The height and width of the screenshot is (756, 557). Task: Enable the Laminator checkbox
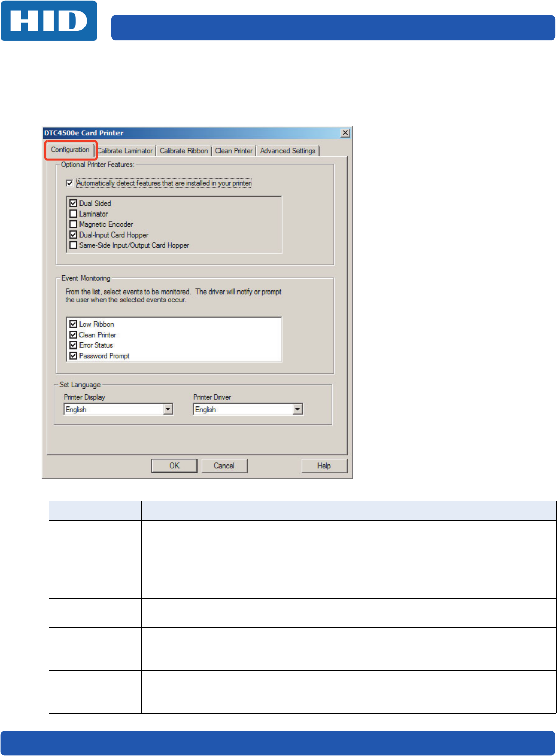[x=73, y=214]
